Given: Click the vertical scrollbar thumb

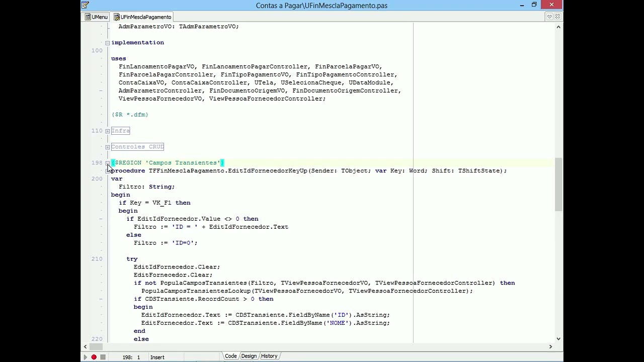Looking at the screenshot, I should tap(558, 184).
